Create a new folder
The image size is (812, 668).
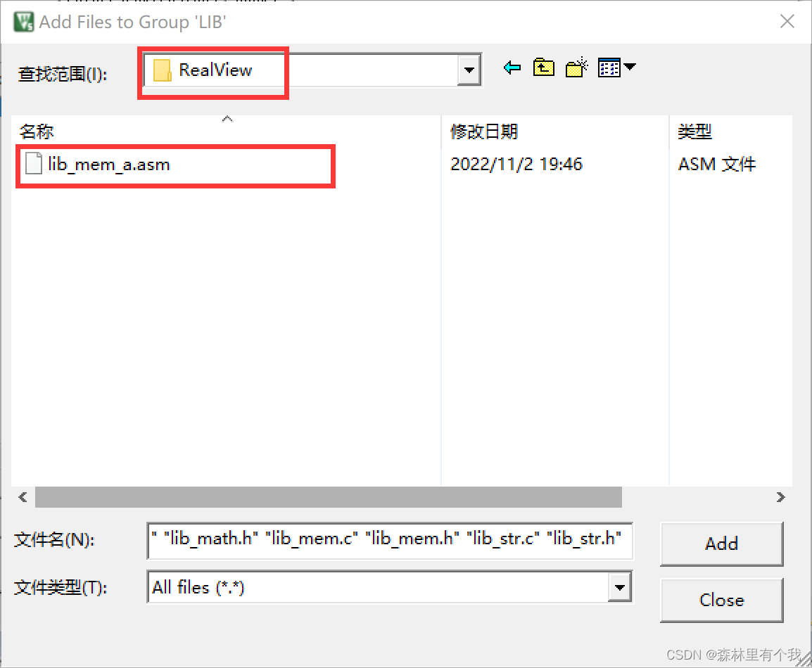tap(576, 68)
